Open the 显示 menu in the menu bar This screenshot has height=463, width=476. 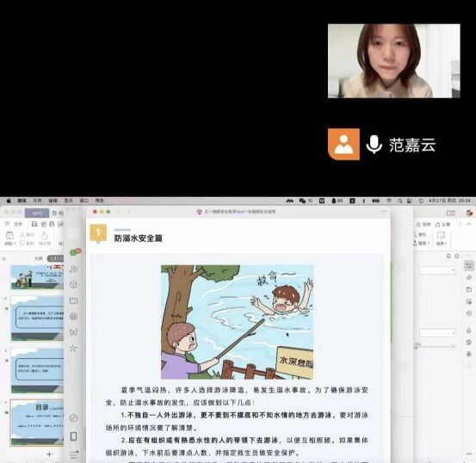coord(69,201)
